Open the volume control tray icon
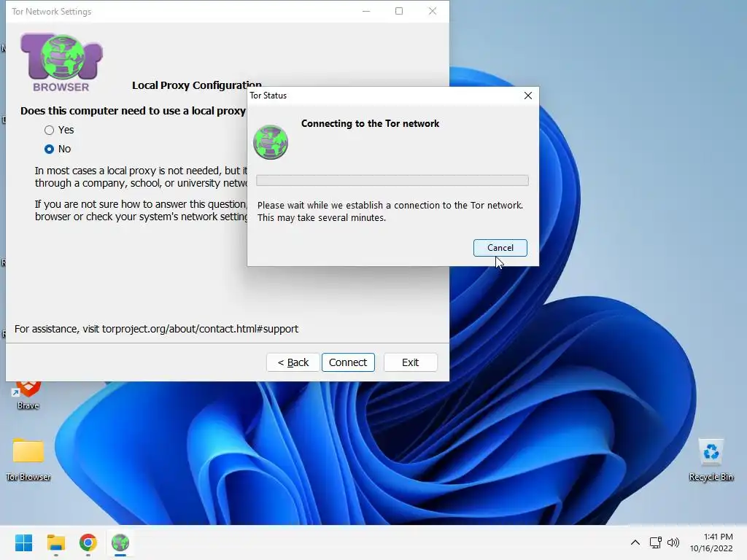The height and width of the screenshot is (560, 747). point(673,542)
